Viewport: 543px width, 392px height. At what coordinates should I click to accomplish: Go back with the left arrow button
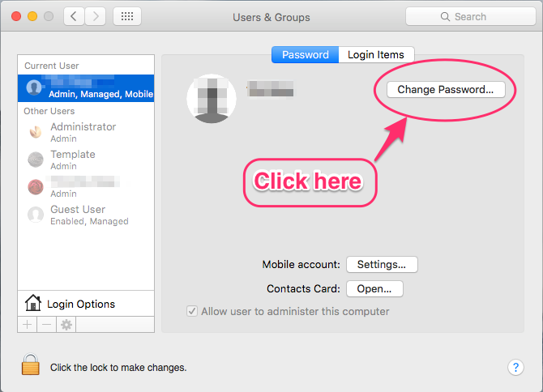(x=74, y=16)
